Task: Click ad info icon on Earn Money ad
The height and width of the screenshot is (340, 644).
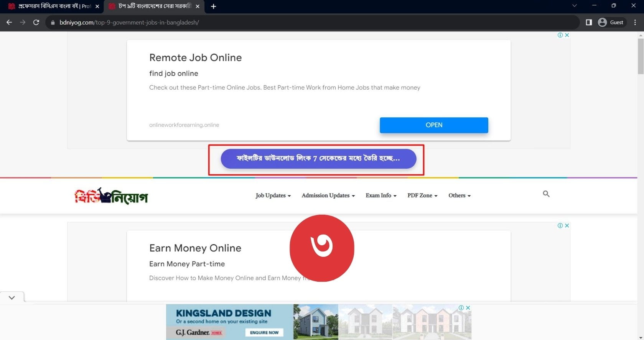Action: click(x=560, y=225)
